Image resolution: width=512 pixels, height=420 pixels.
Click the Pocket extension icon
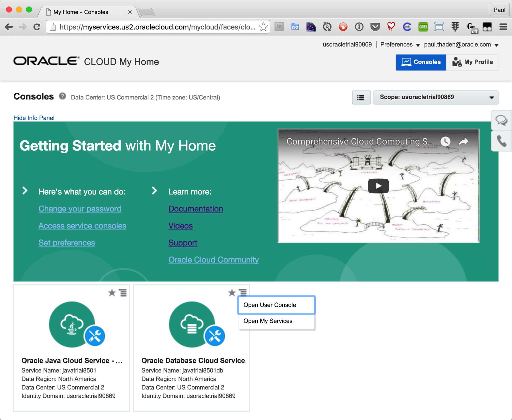[375, 27]
